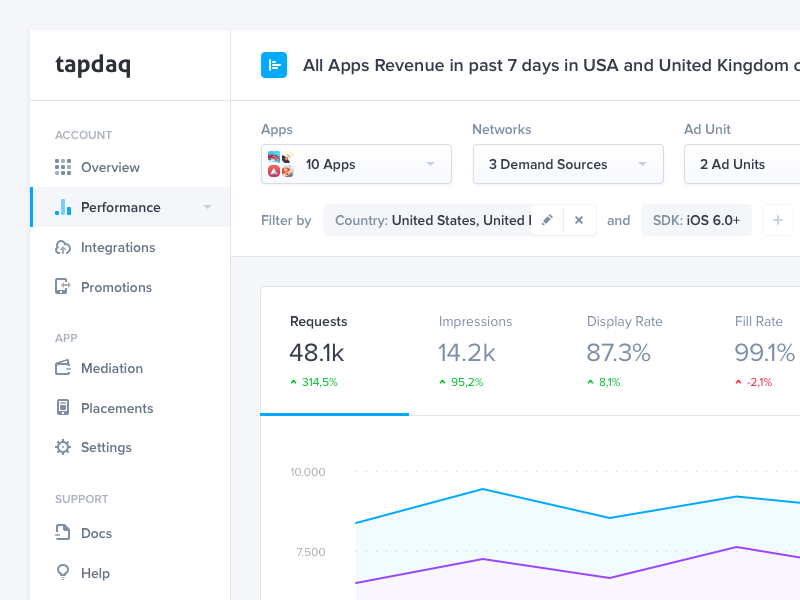The width and height of the screenshot is (800, 600).
Task: Edit the Country filter with pencil icon
Action: (x=547, y=220)
